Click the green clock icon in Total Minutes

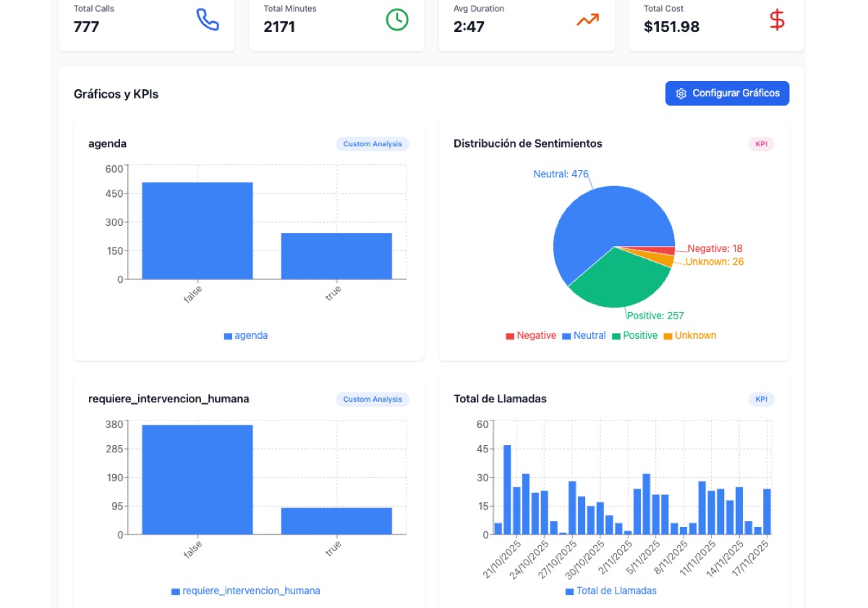(397, 20)
